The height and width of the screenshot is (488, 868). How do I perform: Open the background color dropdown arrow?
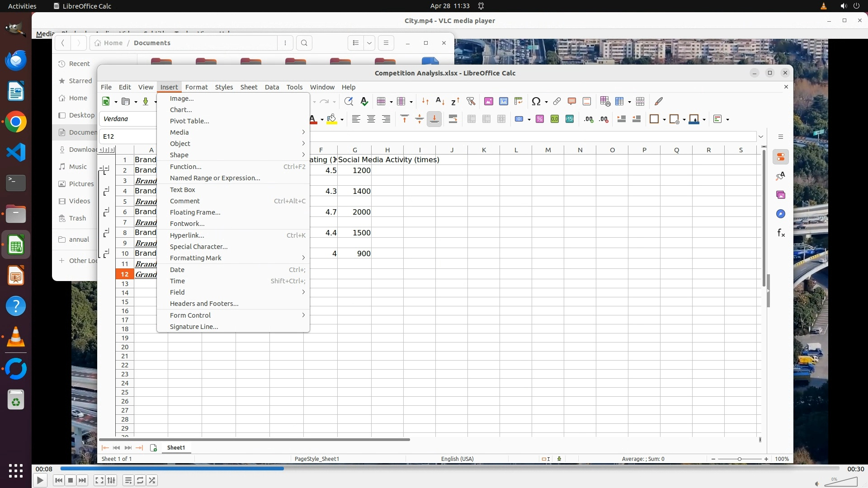click(342, 119)
